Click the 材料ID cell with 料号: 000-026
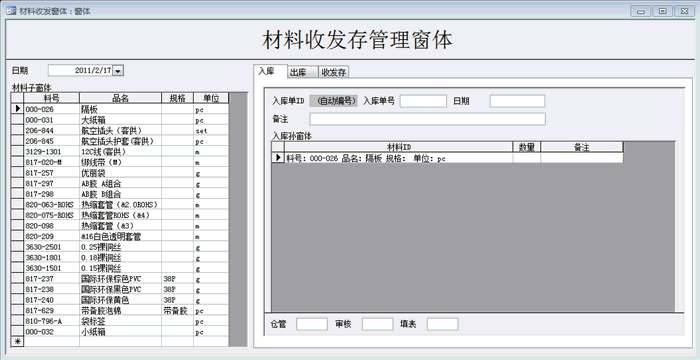Viewport: 700px width, 360px height. 399,158
